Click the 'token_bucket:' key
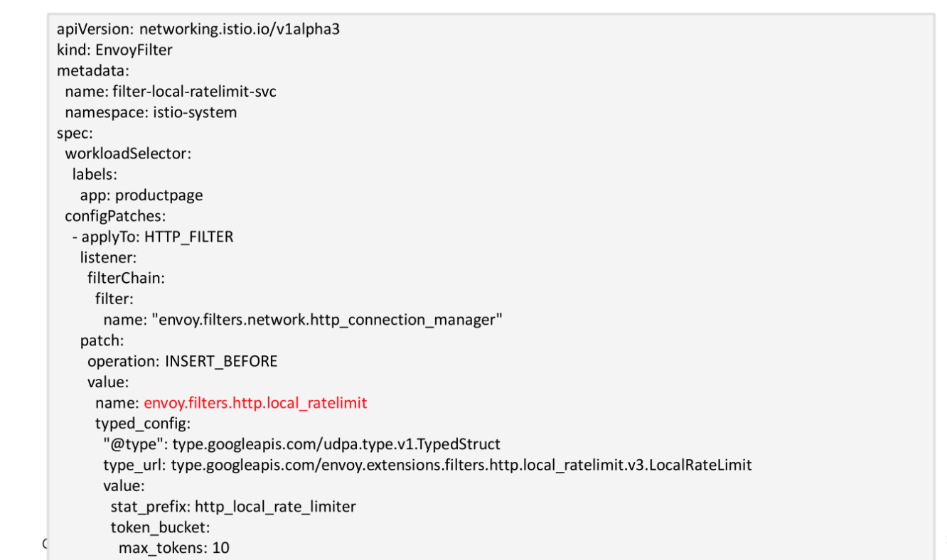 160,527
